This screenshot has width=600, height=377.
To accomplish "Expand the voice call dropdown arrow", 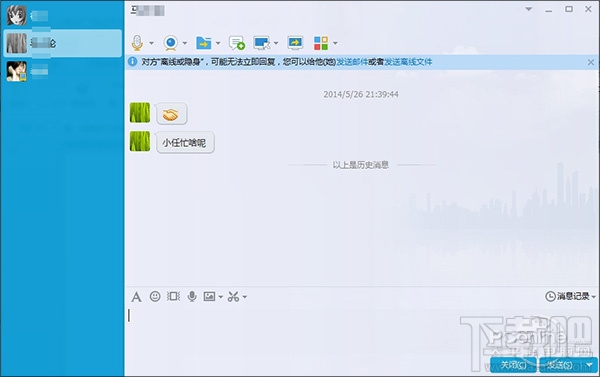I will click(x=152, y=43).
